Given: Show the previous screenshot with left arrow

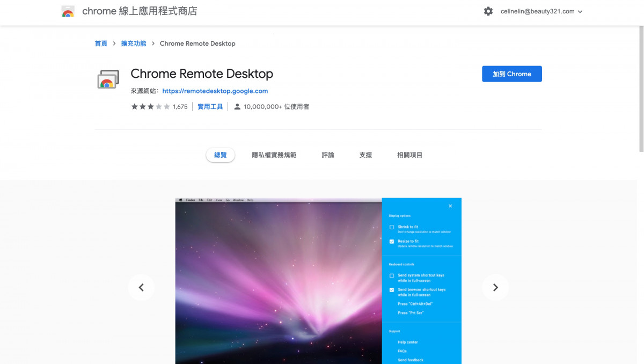Looking at the screenshot, I should click(141, 287).
